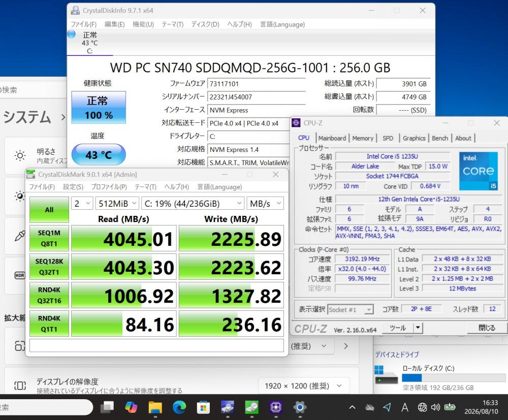Open the Copilot icon in taskbar
The image size is (508, 420).
pyautogui.click(x=131, y=407)
